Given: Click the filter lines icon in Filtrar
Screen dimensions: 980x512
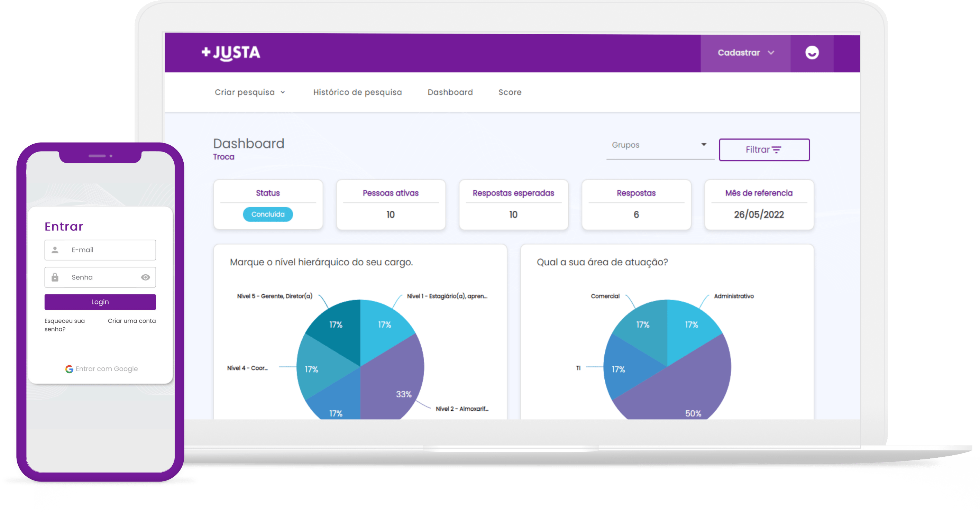Looking at the screenshot, I should pyautogui.click(x=777, y=150).
